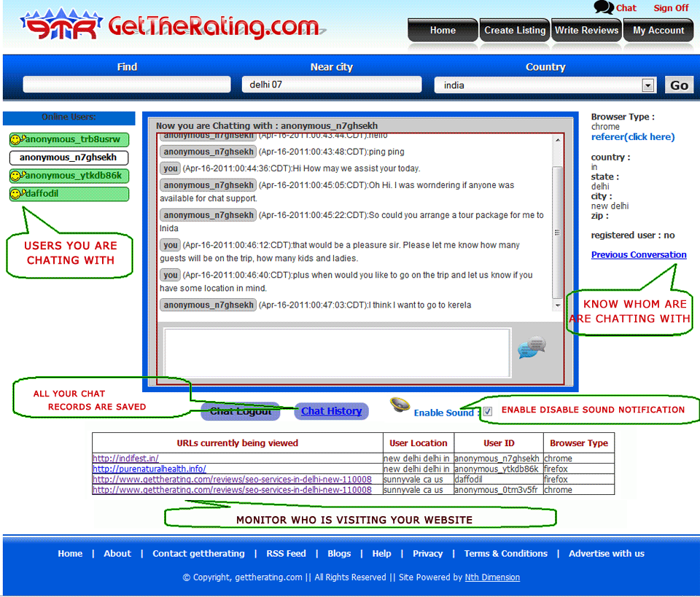Click footer Blogs link

(339, 554)
